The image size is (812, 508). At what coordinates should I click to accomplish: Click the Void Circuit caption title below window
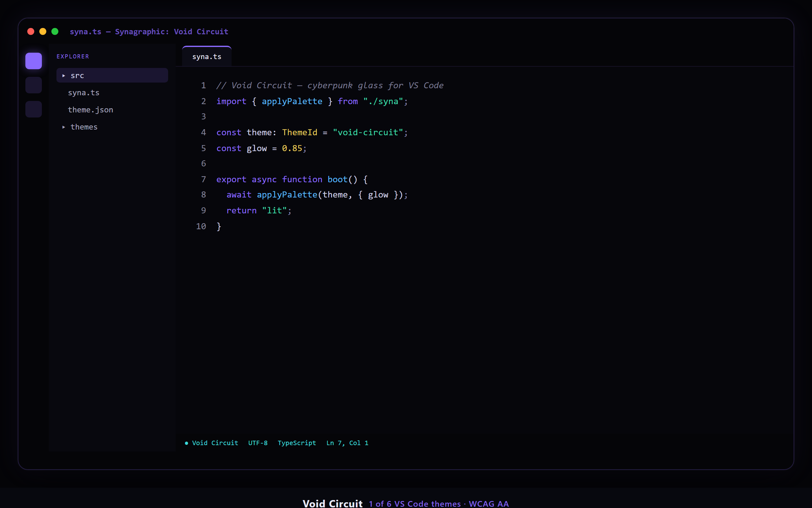(332, 503)
